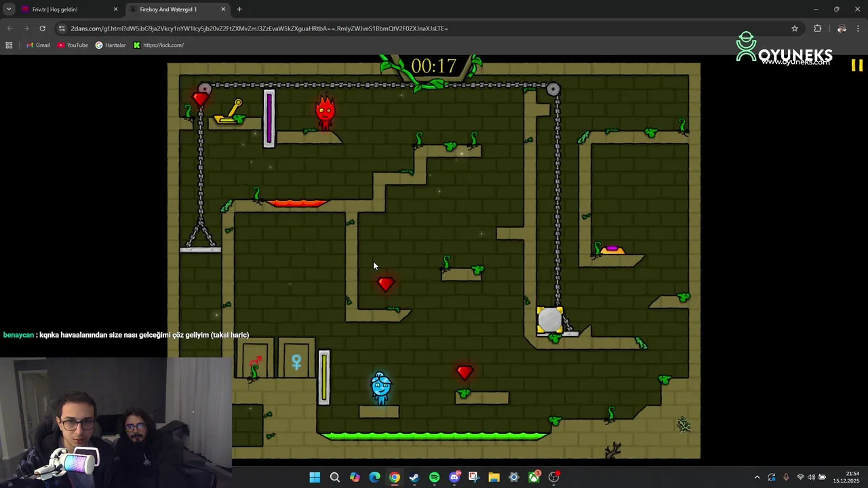Open Windows Search from the taskbar
This screenshot has width=868, height=488.
pyautogui.click(x=334, y=477)
